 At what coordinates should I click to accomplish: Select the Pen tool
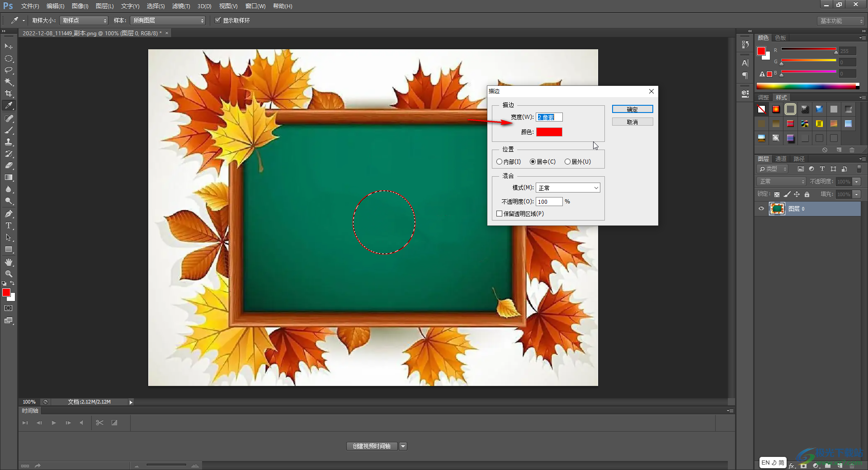[x=9, y=214]
